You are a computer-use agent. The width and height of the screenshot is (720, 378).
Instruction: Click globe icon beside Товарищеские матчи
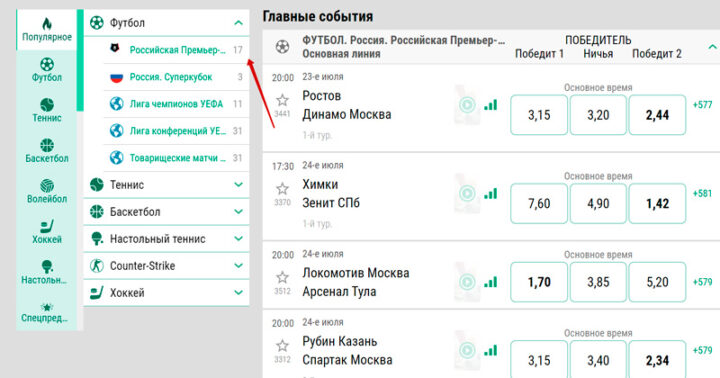[117, 158]
